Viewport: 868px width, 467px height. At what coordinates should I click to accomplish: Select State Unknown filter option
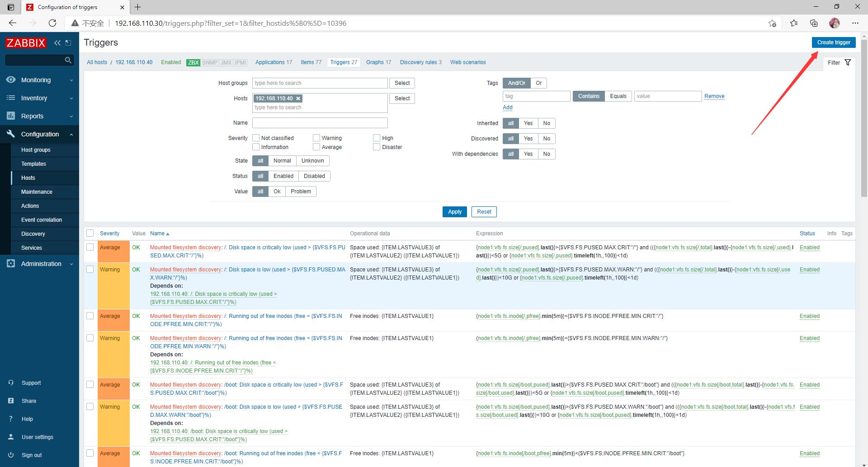[312, 161]
